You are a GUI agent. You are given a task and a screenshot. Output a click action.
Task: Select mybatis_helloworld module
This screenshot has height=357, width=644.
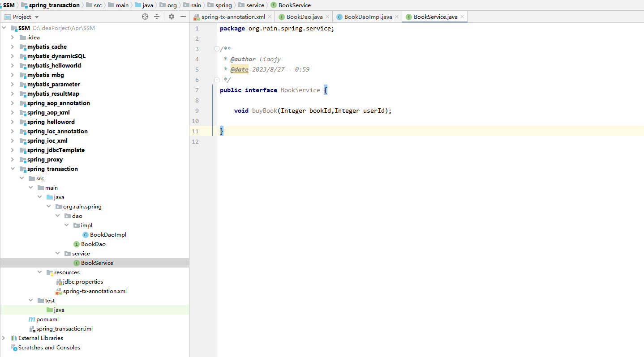pyautogui.click(x=54, y=66)
